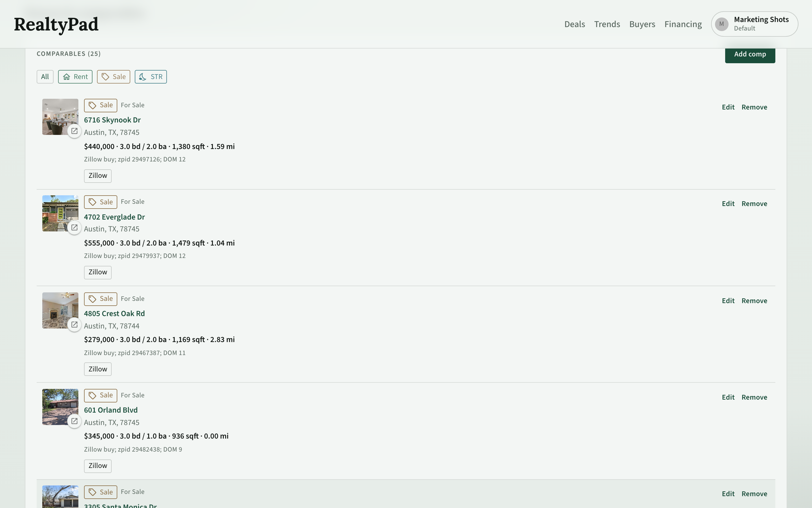
Task: Open 4805 Crest Oak Rd address link
Action: point(114,314)
